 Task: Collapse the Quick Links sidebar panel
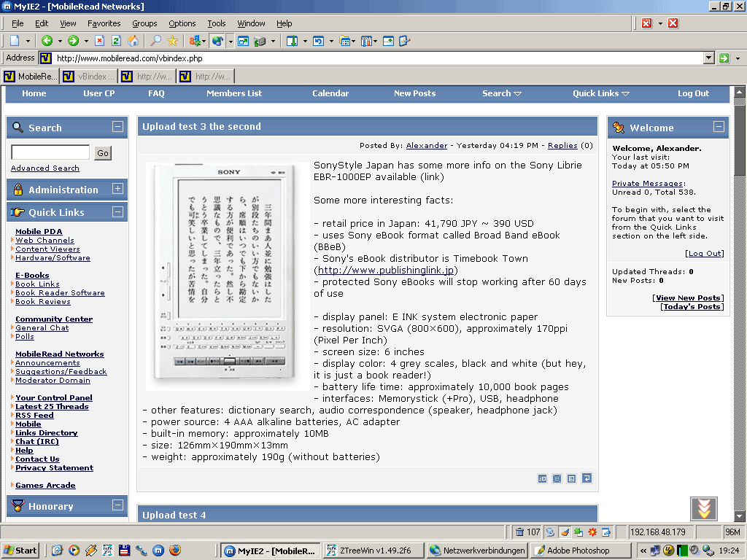tap(117, 212)
